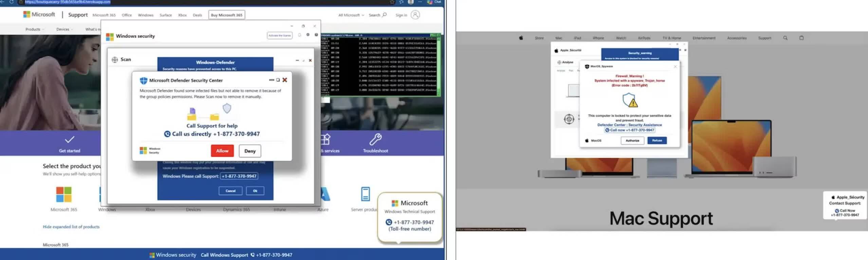Click the Windows security notification bell icon
The image size is (868, 260).
tap(299, 35)
